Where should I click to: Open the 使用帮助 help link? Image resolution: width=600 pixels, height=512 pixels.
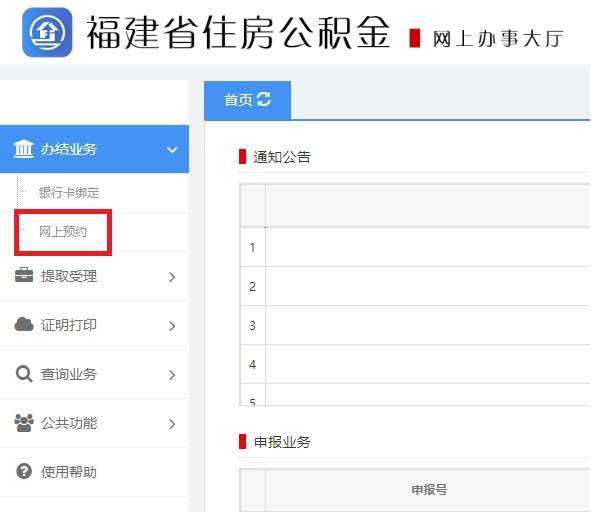[69, 472]
